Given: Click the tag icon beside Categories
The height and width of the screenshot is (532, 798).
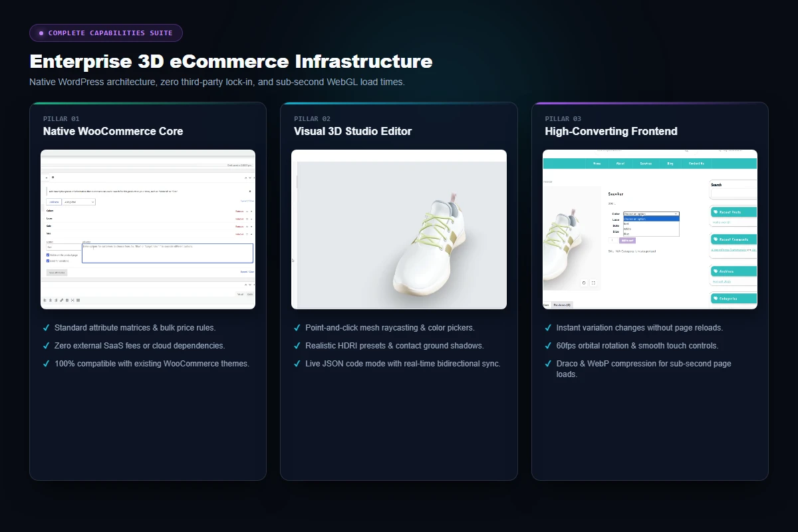Looking at the screenshot, I should [716, 298].
